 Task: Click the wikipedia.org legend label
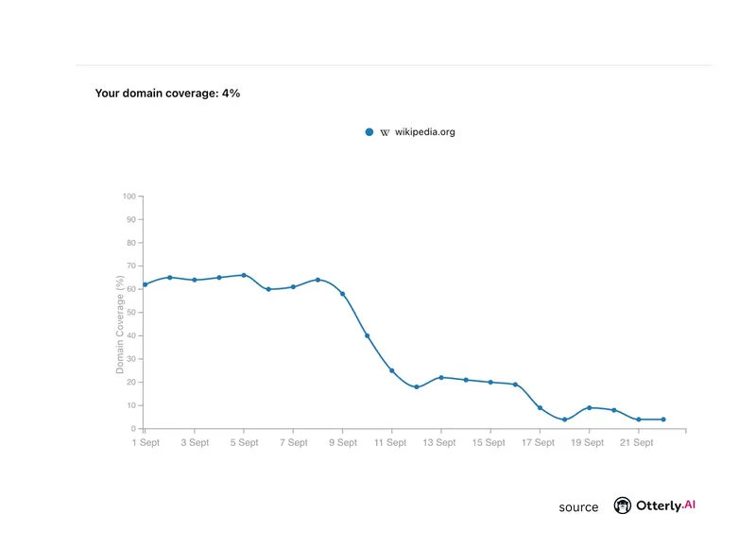(424, 132)
